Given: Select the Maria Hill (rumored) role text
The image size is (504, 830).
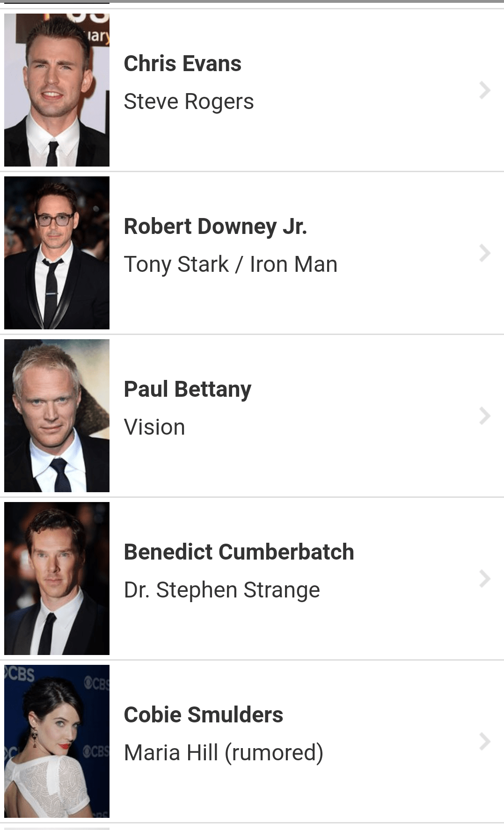Looking at the screenshot, I should pyautogui.click(x=223, y=753).
